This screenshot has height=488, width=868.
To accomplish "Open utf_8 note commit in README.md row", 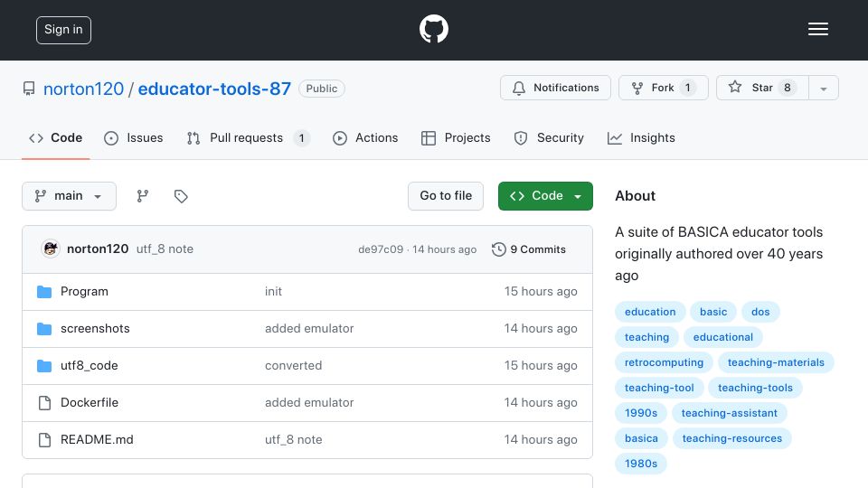I will click(293, 440).
